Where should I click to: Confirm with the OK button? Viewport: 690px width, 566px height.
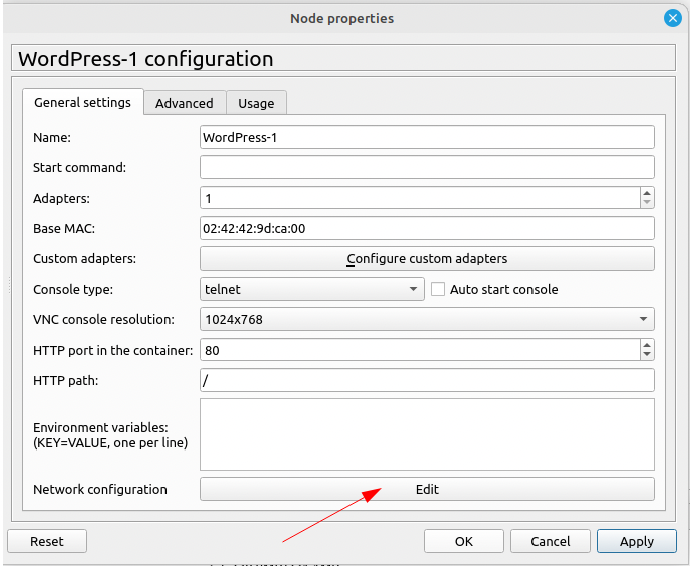tap(464, 541)
